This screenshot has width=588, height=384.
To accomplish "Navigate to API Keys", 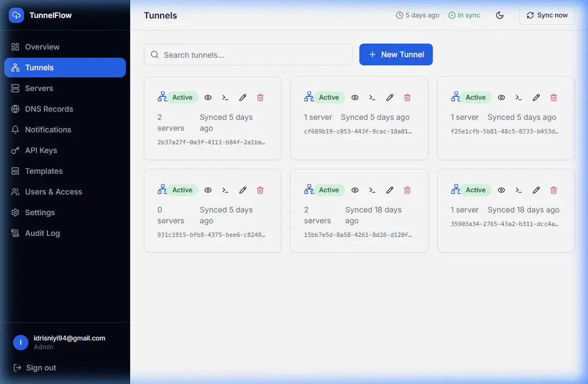I will [65, 150].
